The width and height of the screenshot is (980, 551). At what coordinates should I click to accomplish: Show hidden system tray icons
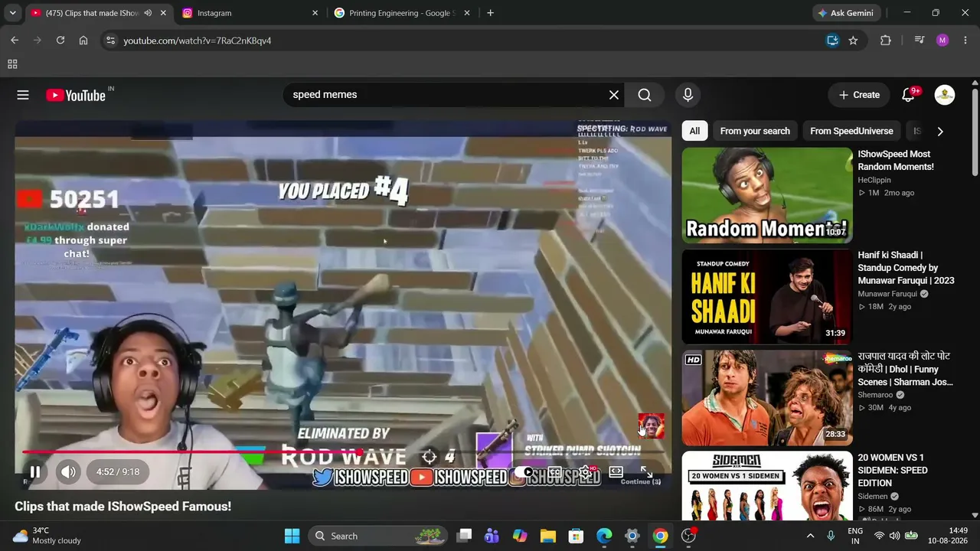[810, 536]
